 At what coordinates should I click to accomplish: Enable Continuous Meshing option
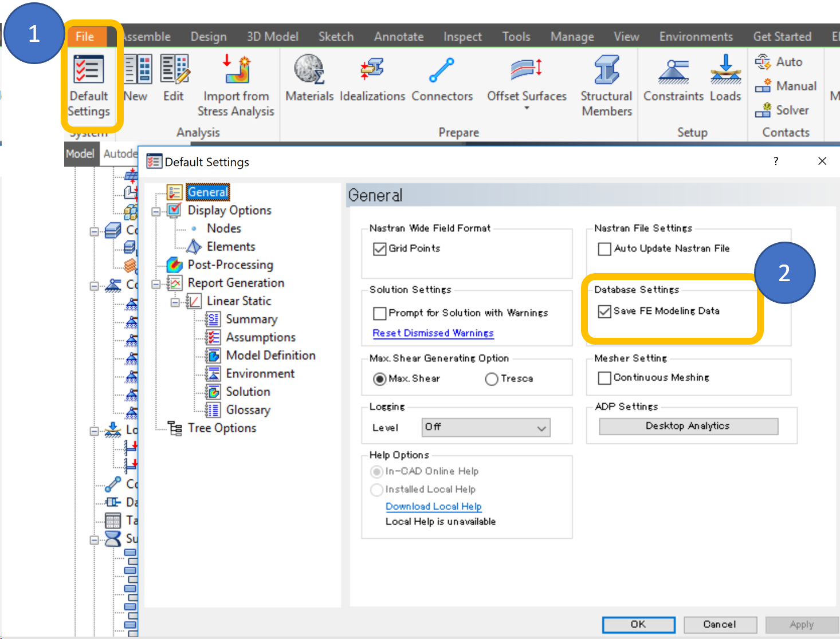tap(605, 378)
